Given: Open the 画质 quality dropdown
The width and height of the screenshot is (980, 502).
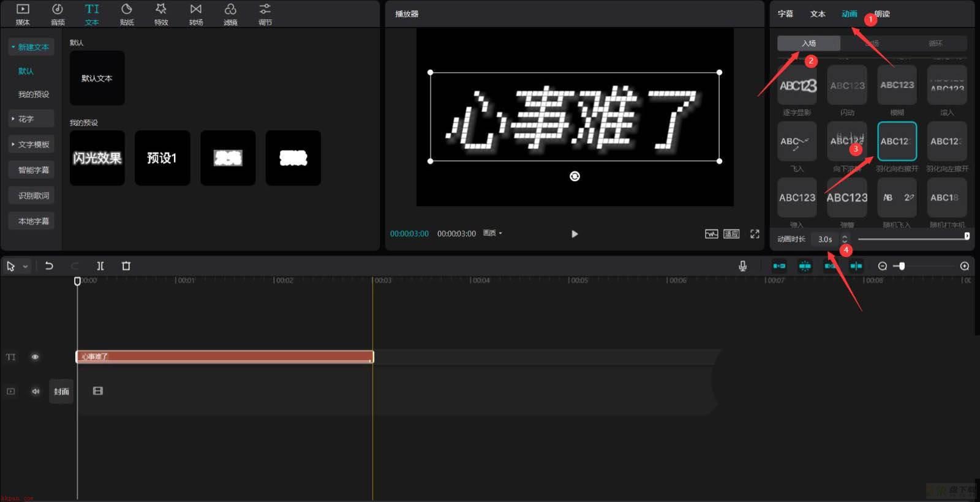Looking at the screenshot, I should pos(492,233).
